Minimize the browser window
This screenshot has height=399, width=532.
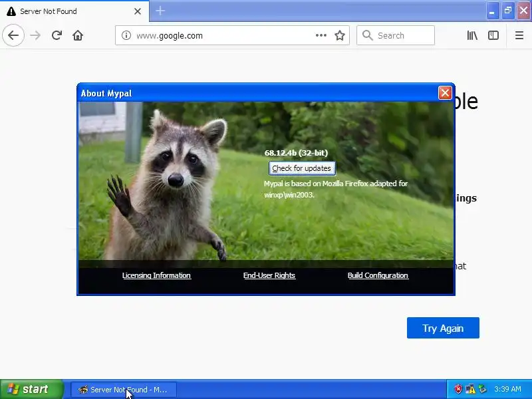tap(491, 11)
